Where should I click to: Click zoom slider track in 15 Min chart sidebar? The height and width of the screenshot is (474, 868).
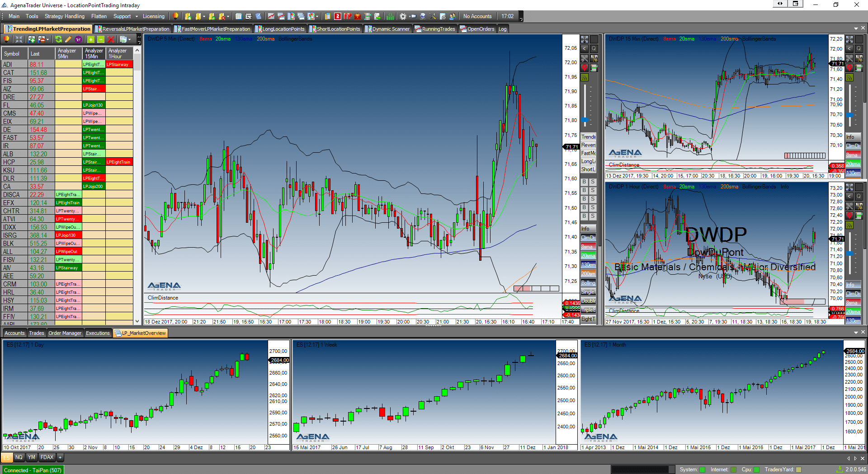(849, 106)
